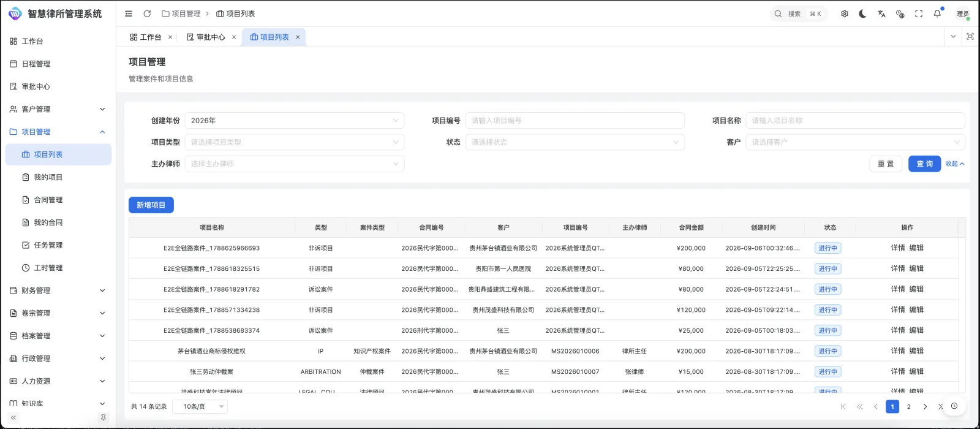Collapse sidebar with double-chevron icon

(x=13, y=417)
